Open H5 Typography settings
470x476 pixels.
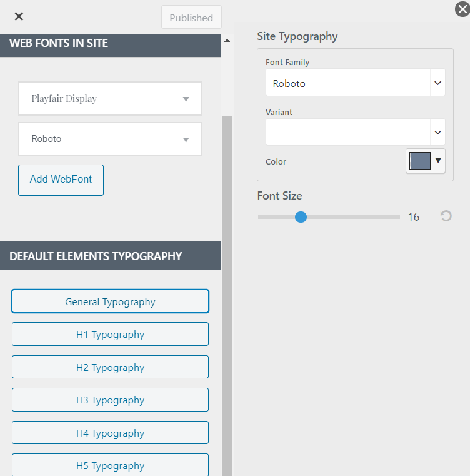click(110, 466)
